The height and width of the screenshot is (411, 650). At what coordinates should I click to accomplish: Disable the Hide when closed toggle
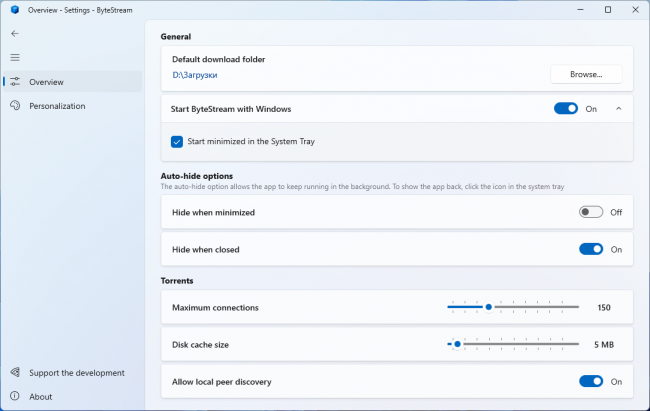[x=591, y=249]
